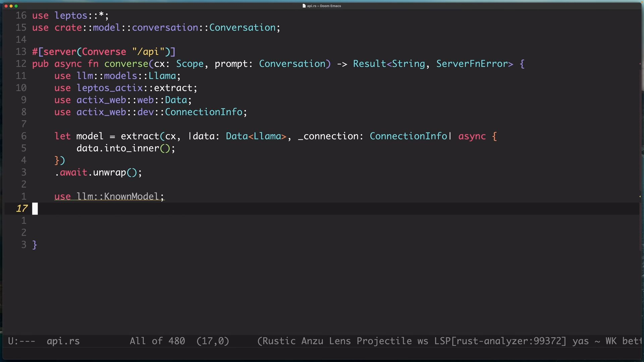Click the ws mode-line indicator
Image resolution: width=644 pixels, height=362 pixels.
pyautogui.click(x=423, y=341)
